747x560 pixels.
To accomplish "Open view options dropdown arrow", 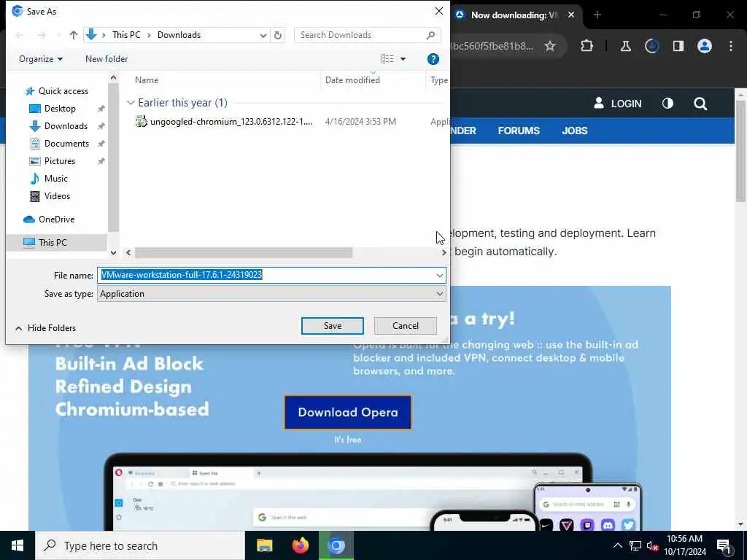I will (x=403, y=59).
